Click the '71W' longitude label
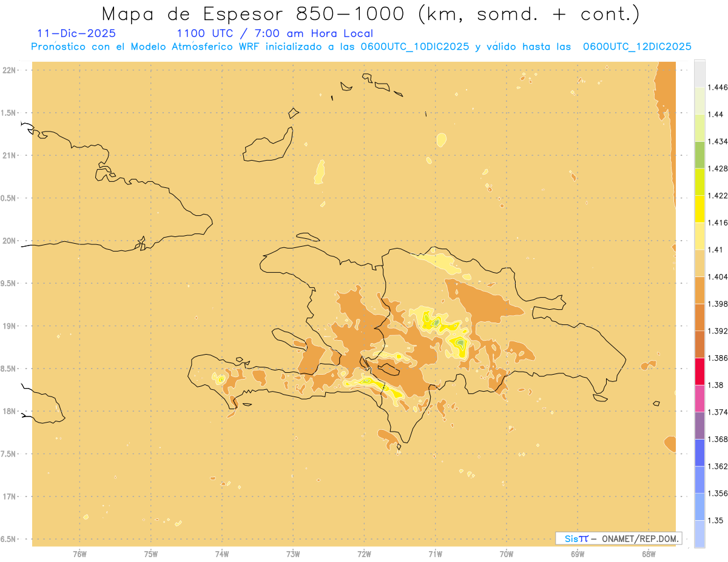The image size is (728, 562). point(435,554)
